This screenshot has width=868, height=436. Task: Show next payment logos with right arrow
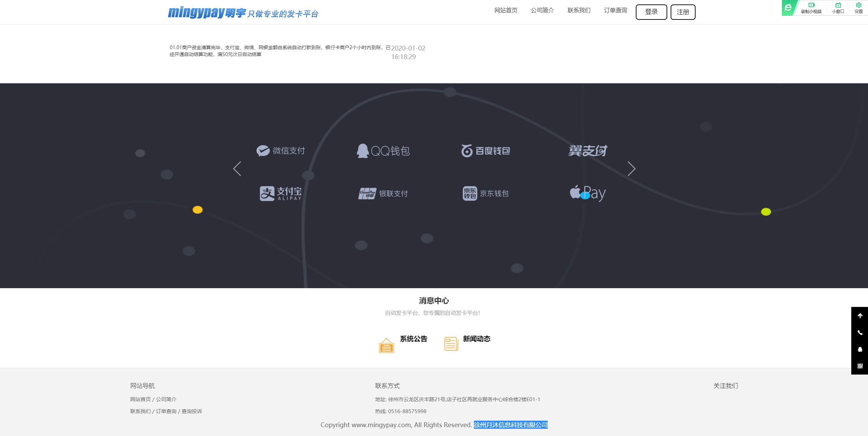coord(631,169)
